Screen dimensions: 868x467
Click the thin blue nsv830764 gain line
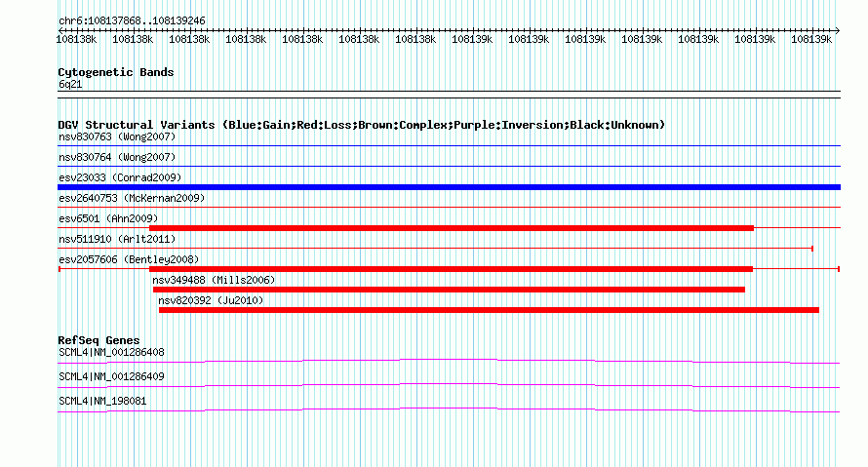pyautogui.click(x=449, y=167)
